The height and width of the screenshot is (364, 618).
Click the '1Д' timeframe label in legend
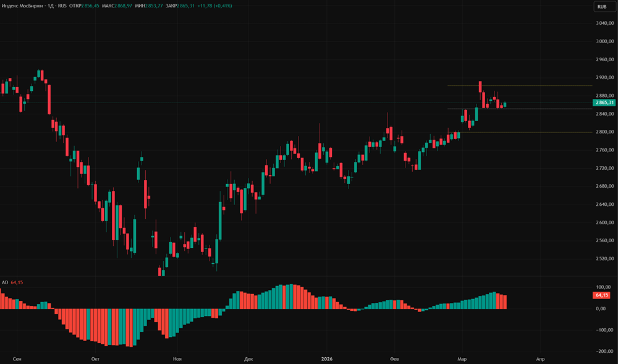(x=51, y=6)
